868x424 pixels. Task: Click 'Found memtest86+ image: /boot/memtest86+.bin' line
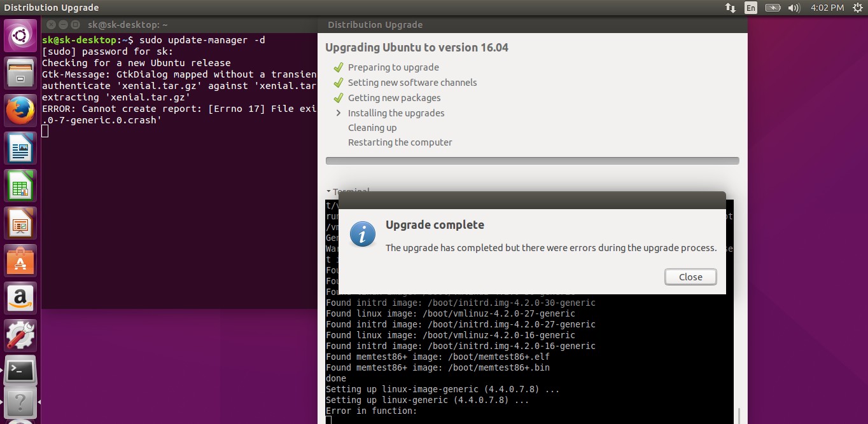(x=438, y=367)
